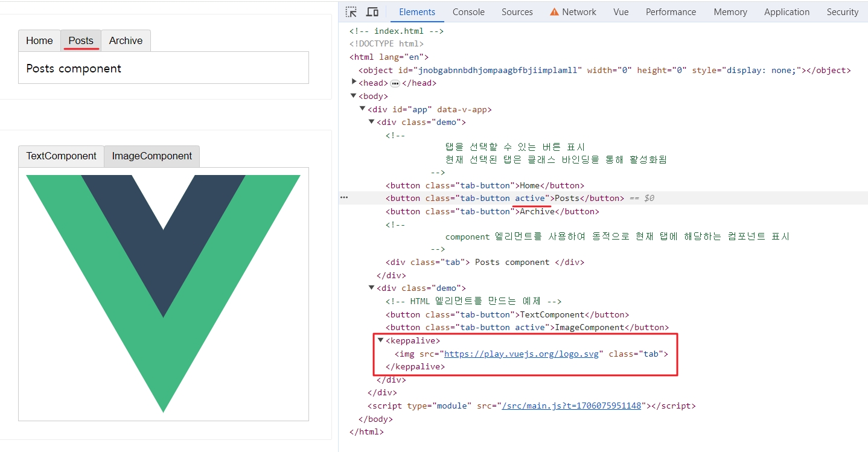Select the Home button DOM row
The width and height of the screenshot is (868, 452).
[485, 185]
